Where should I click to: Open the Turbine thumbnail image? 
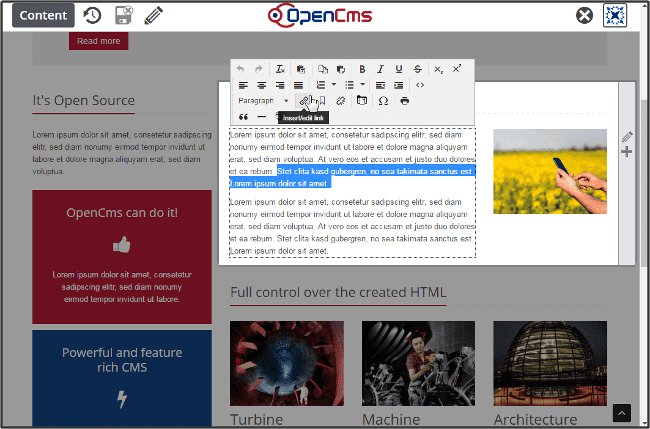tap(287, 363)
